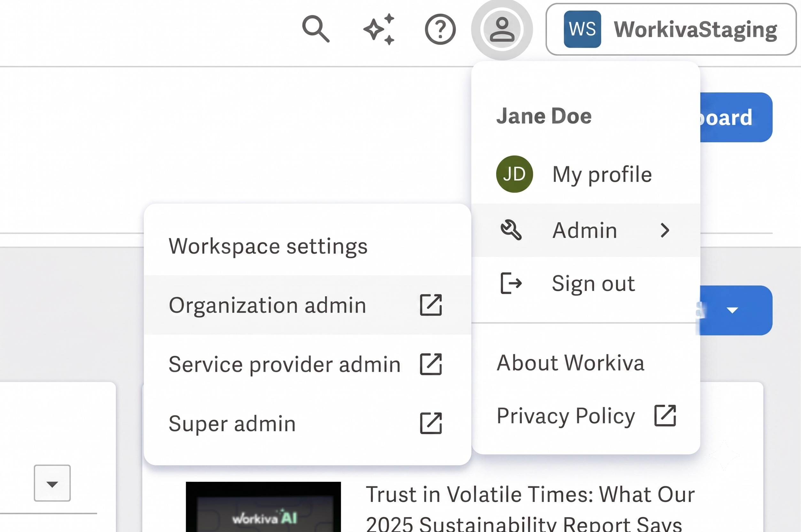Click the WS workspace badge
Screen dimensions: 801x532
click(x=582, y=29)
